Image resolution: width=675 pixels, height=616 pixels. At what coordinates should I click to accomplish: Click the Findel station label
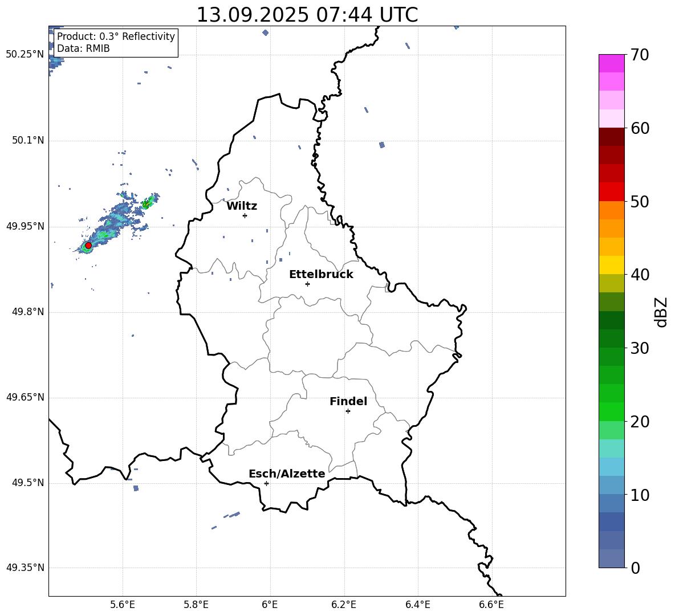pos(348,401)
